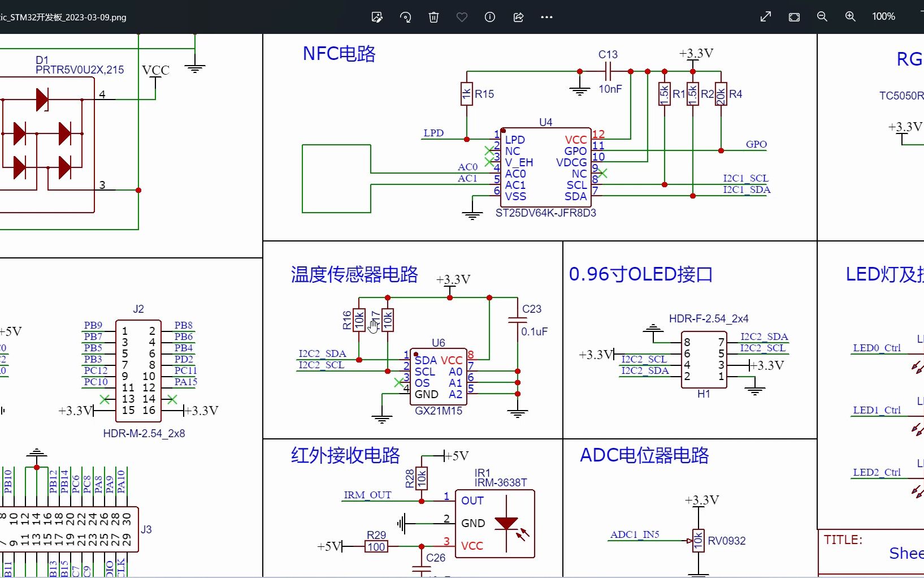Viewport: 924px width, 578px height.
Task: Click the PRTR5V0U2X,215 diode label
Action: click(80, 70)
